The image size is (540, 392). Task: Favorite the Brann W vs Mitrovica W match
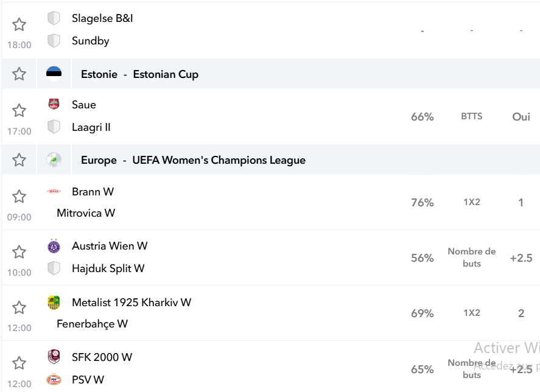pyautogui.click(x=19, y=197)
